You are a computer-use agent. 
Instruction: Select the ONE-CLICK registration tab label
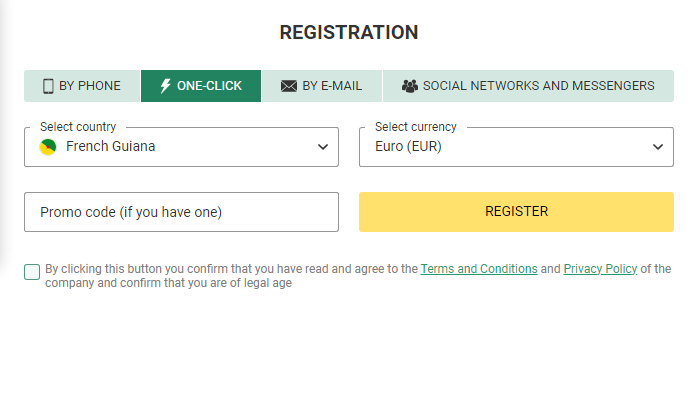pyautogui.click(x=209, y=86)
